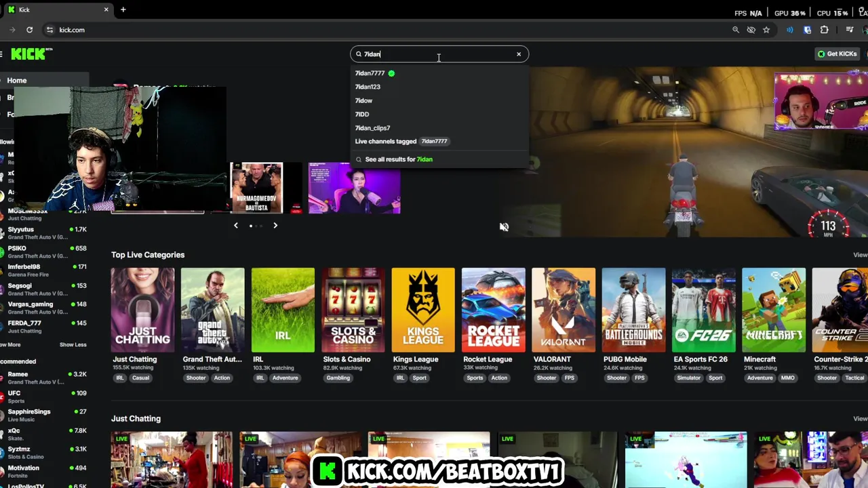868x488 pixels.
Task: Reload the page with the refresh icon
Action: (29, 30)
